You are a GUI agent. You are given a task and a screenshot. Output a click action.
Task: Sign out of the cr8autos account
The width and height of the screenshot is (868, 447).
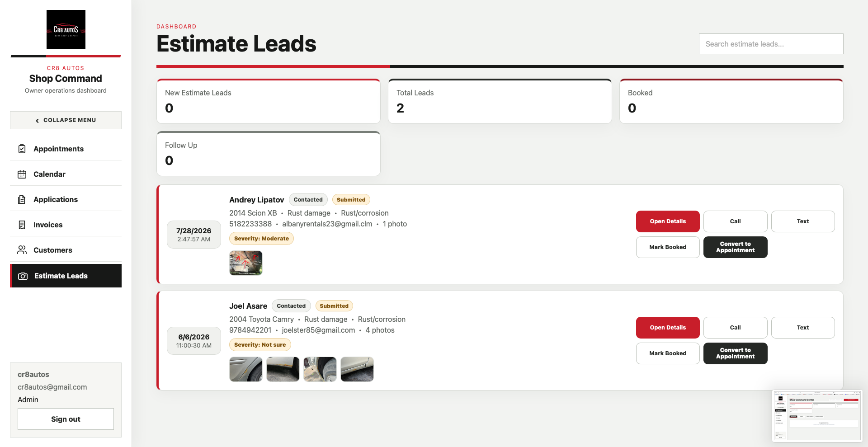pos(66,419)
